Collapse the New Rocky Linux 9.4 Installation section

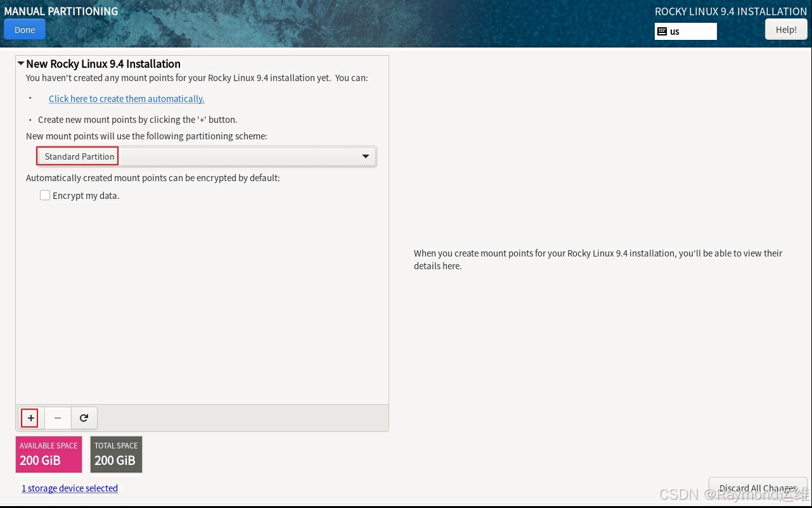point(21,63)
